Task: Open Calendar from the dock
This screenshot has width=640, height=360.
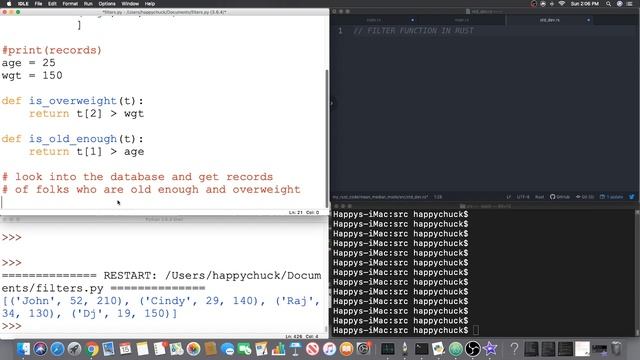Action: tap(125, 349)
